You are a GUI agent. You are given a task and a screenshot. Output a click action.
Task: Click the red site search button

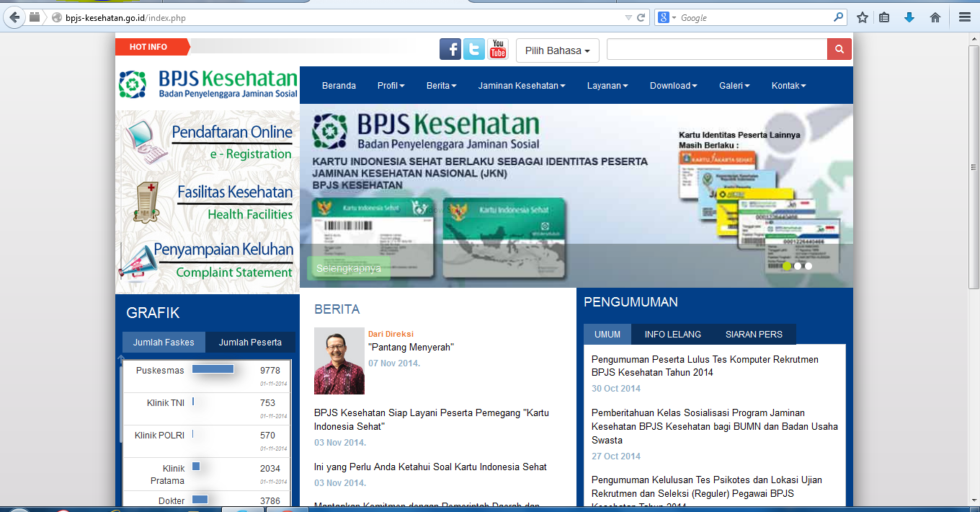(839, 49)
